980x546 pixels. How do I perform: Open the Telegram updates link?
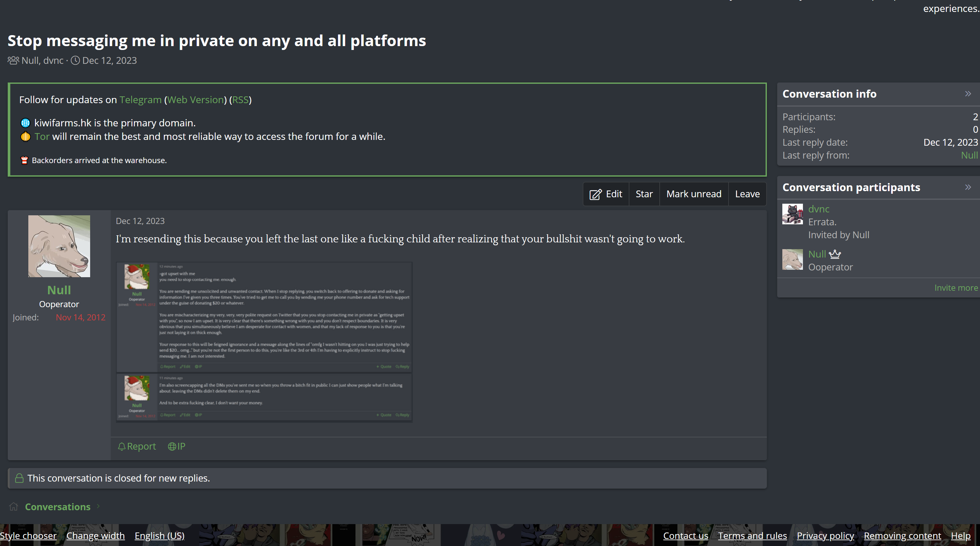click(x=140, y=100)
